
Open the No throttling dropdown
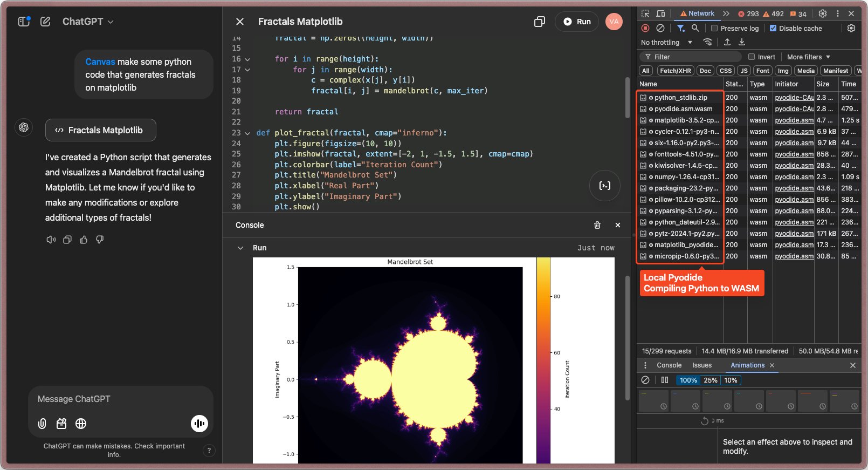pos(667,42)
